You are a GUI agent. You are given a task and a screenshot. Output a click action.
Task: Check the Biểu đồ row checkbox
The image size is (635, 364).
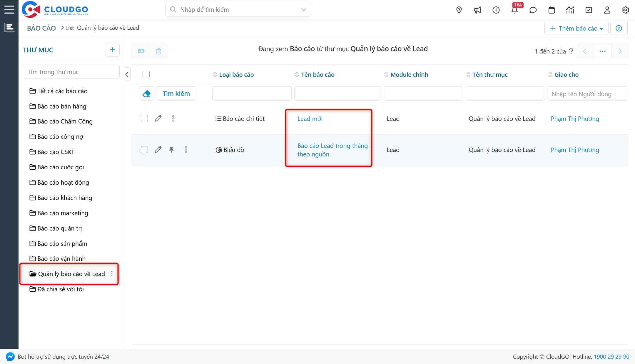coord(144,150)
